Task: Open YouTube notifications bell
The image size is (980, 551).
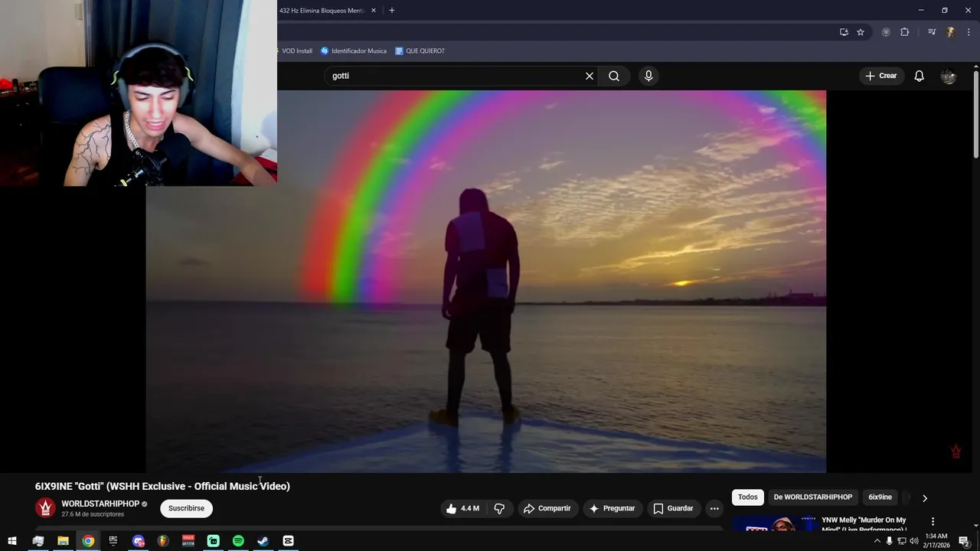Action: coord(919,76)
